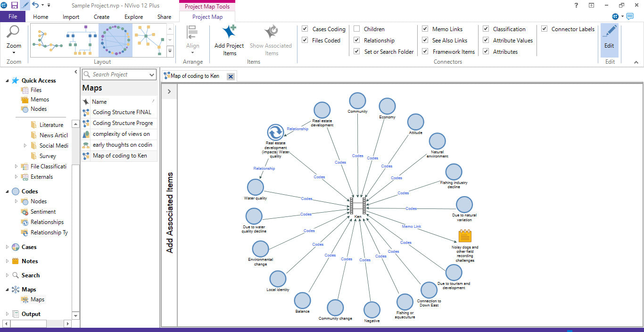
Task: Select the memo icon Noisy dogs
Action: (465, 236)
